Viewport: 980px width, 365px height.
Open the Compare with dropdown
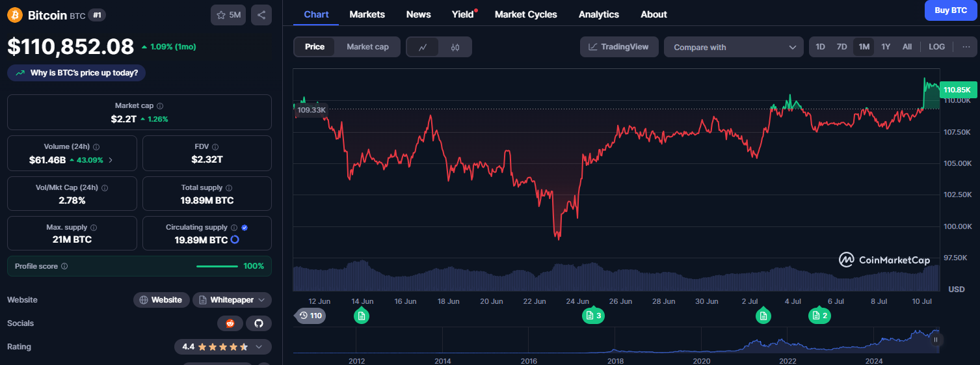[x=734, y=47]
